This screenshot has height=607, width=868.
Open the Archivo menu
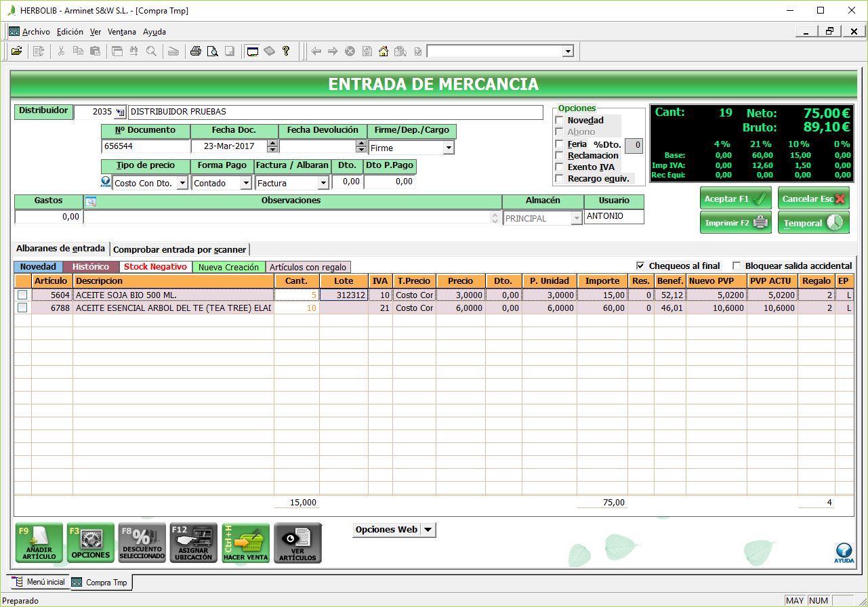(x=36, y=32)
